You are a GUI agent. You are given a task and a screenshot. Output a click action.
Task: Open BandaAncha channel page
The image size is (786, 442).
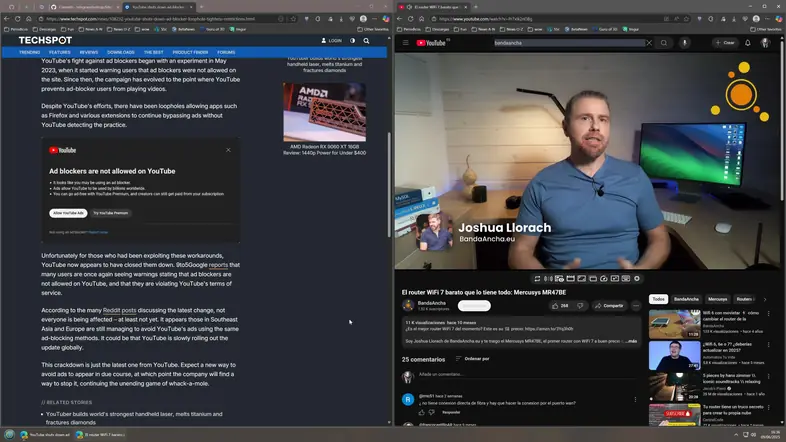coord(432,303)
